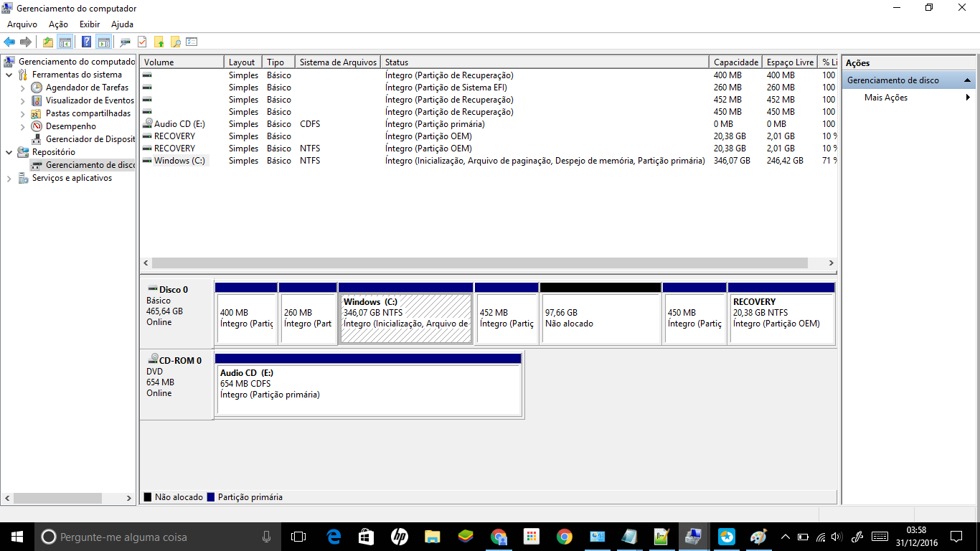Expand the Visualizador de Eventos node
The height and width of the screenshot is (551, 980).
pyautogui.click(x=22, y=100)
